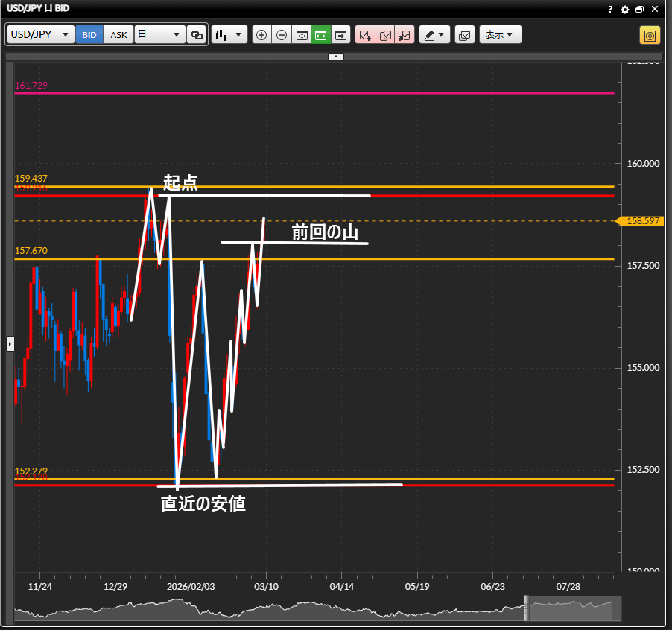
Task: Toggle the yellow crosshair cursor button
Action: (x=650, y=36)
